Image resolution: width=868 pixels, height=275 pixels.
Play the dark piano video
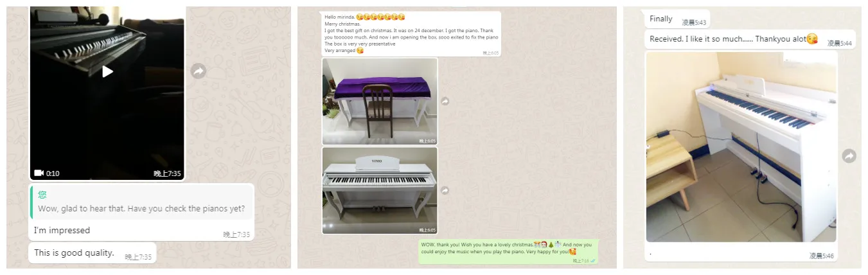coord(107,71)
